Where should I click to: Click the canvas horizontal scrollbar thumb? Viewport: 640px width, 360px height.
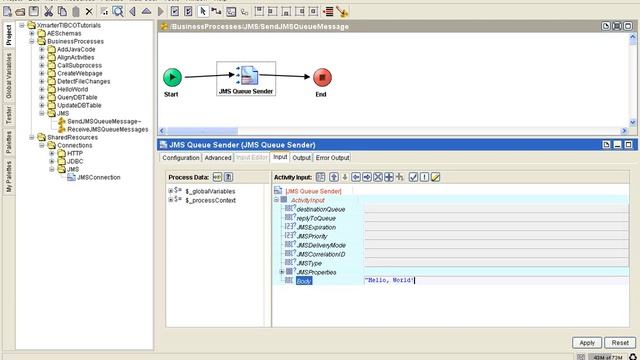(x=202, y=131)
